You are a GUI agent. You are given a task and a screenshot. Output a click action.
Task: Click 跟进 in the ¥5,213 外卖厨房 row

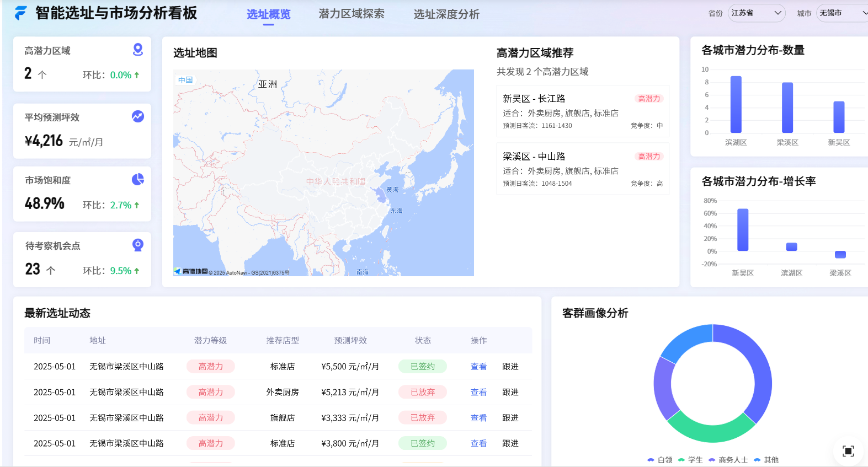[510, 393]
